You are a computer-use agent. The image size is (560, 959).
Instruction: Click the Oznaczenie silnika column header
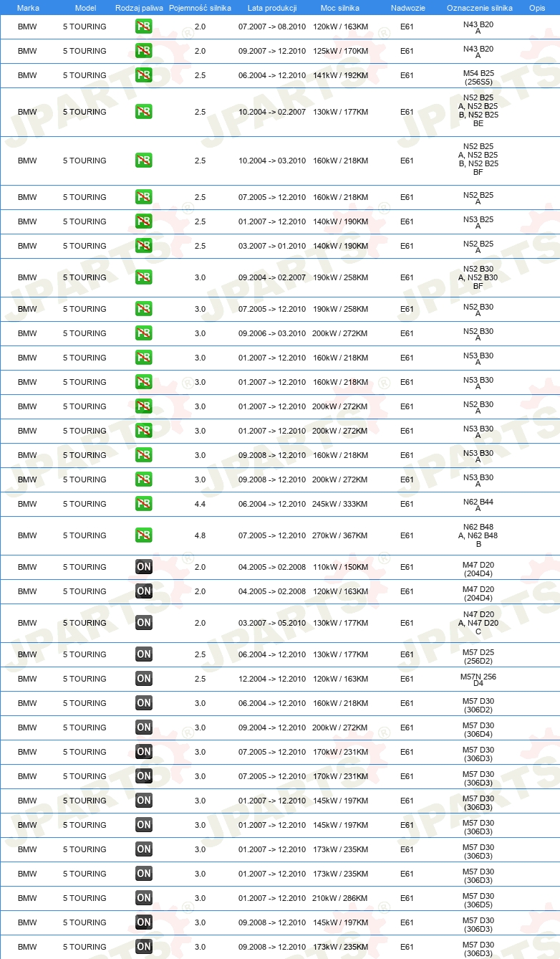tap(479, 7)
